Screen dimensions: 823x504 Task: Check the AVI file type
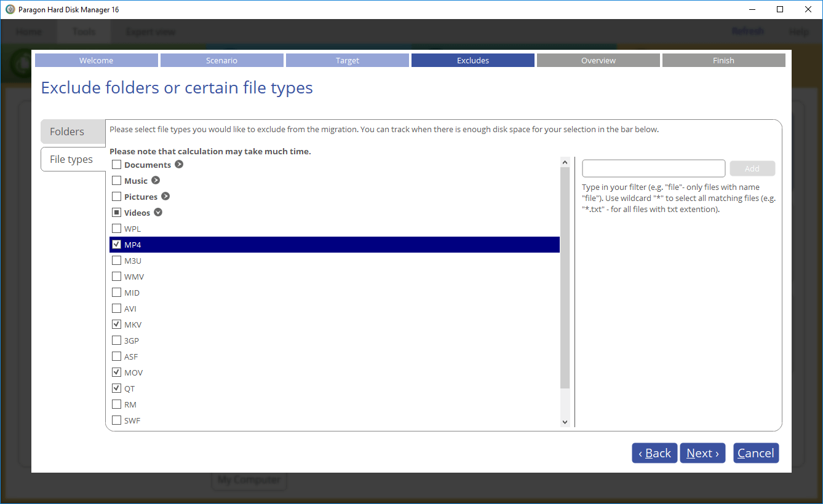pos(116,308)
